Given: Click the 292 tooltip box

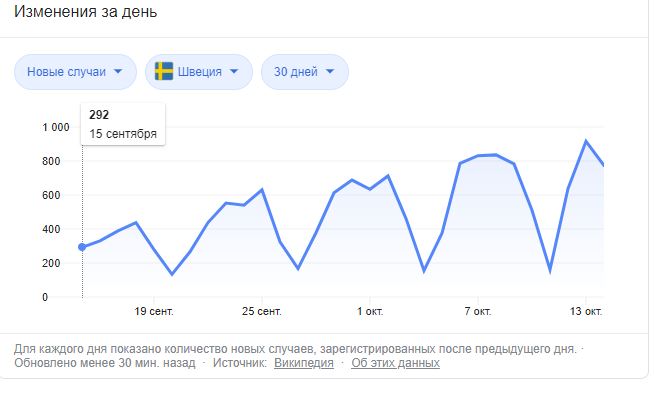Looking at the screenshot, I should [123, 124].
